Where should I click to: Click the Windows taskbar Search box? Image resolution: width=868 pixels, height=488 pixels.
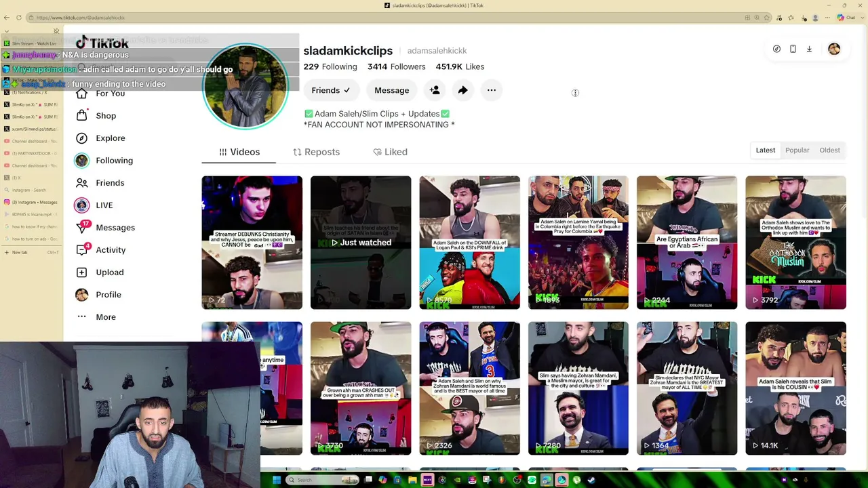tap(322, 480)
